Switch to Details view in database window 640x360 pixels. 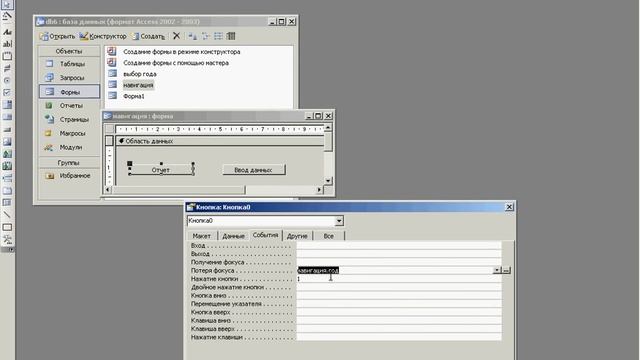pos(231,36)
